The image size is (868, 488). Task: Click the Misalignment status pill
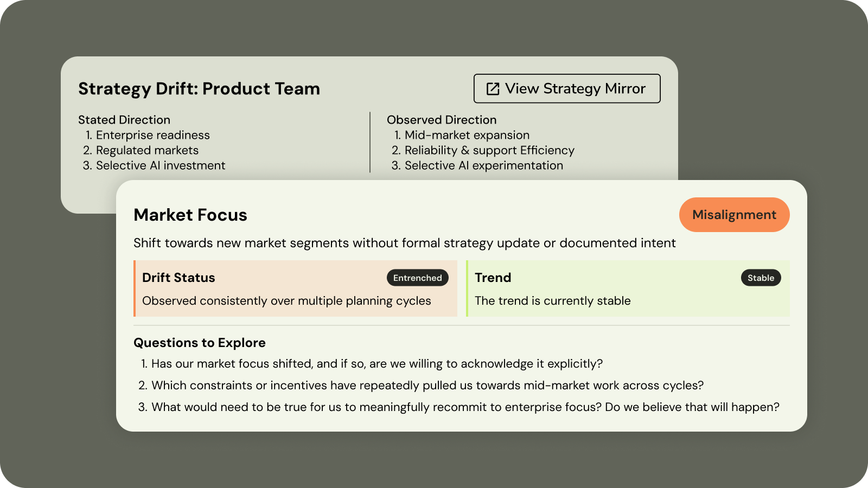(x=734, y=215)
